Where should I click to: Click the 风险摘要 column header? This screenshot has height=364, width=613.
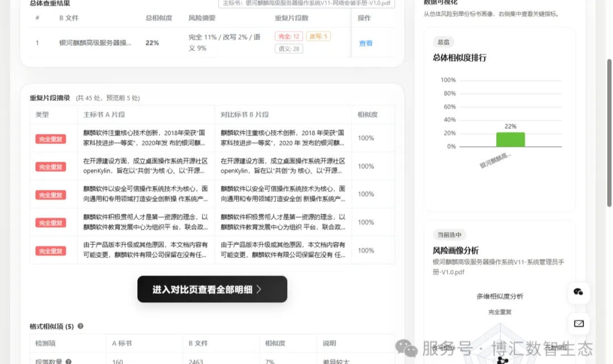point(201,18)
